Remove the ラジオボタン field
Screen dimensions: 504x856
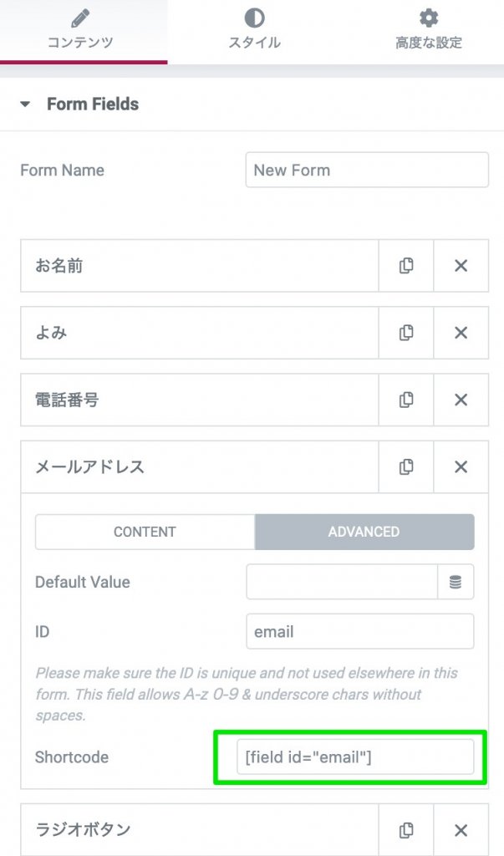(461, 830)
